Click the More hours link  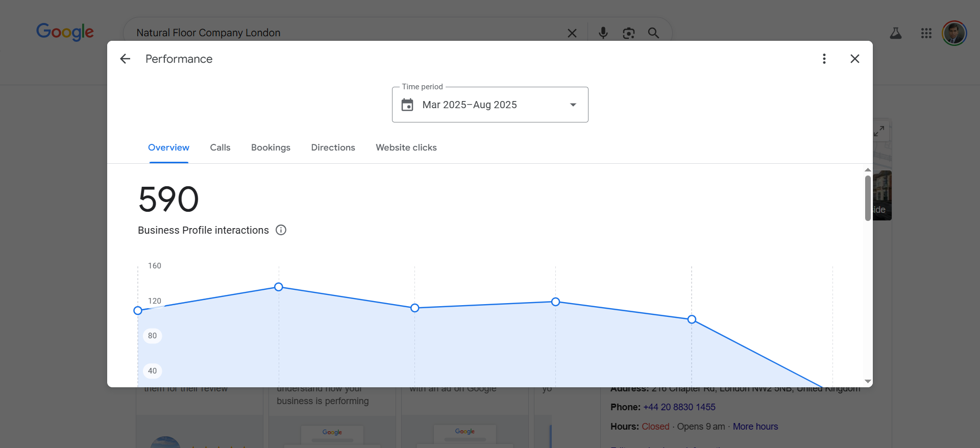755,427
